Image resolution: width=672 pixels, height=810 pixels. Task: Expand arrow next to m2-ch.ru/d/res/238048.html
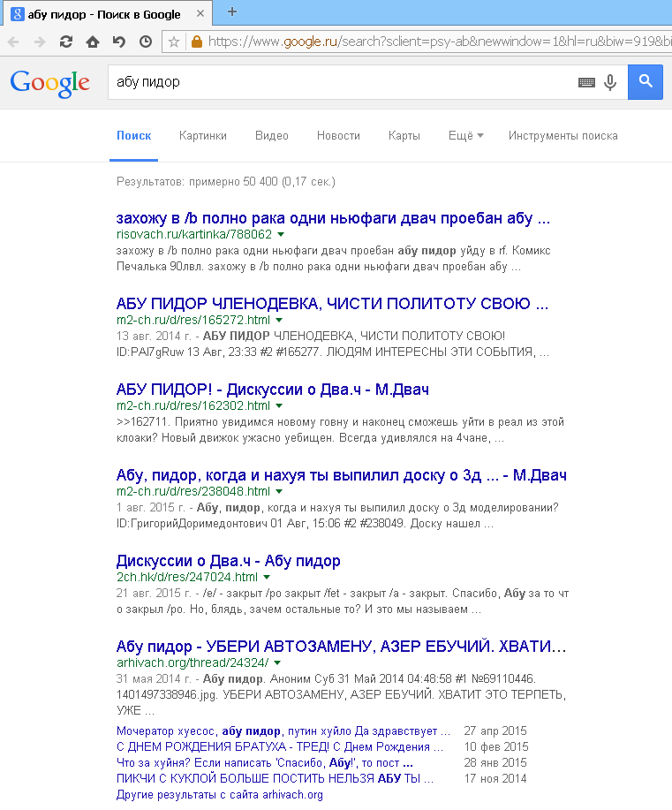pyautogui.click(x=279, y=492)
